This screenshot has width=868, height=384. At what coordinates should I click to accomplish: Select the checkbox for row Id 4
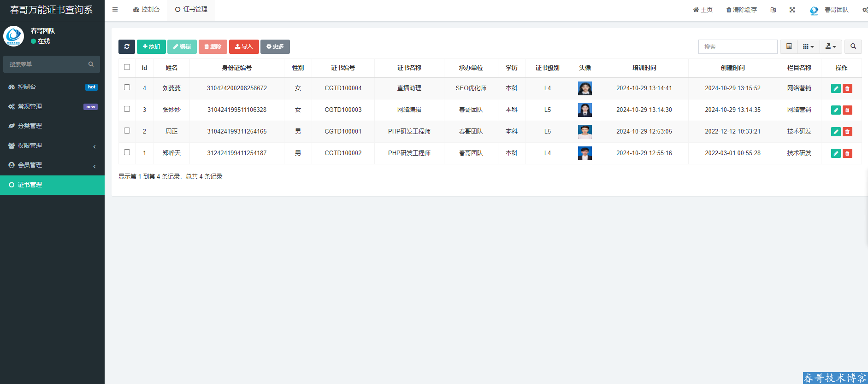tap(127, 87)
